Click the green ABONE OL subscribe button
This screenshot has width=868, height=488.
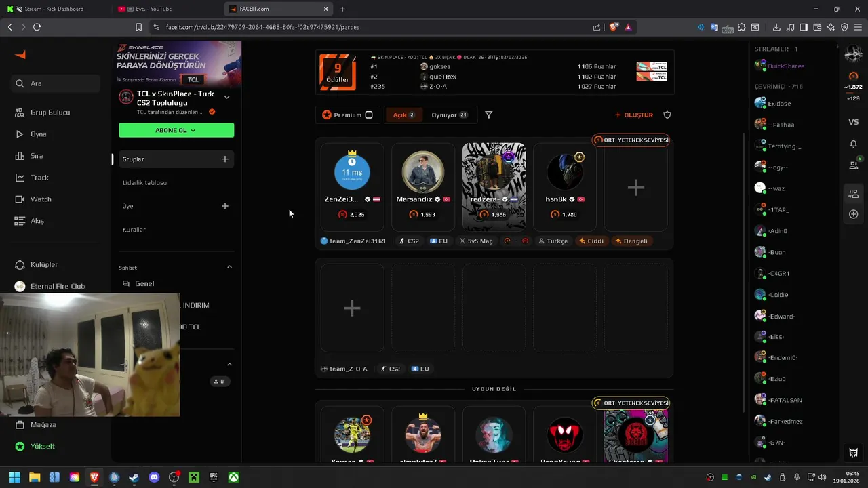point(176,130)
